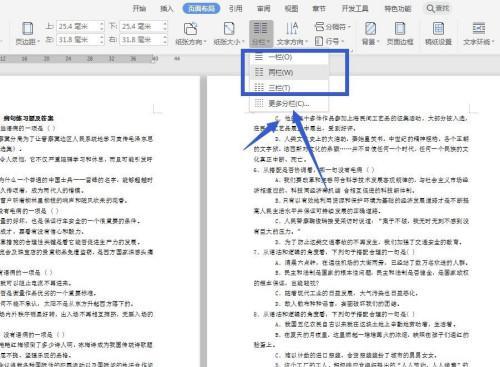Increase the 左 left margin value
The width and height of the screenshot is (500, 367).
[102, 37]
